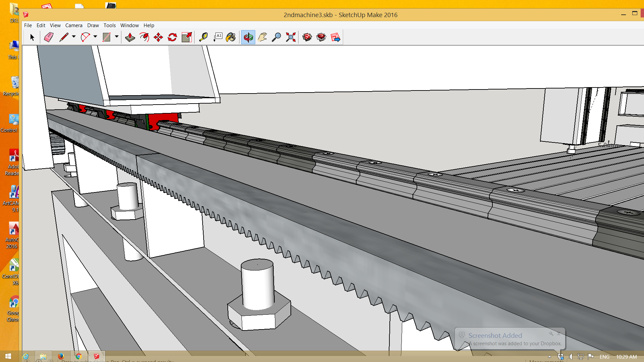Select the Paint Bucket tool
644x362 pixels.
click(x=231, y=37)
